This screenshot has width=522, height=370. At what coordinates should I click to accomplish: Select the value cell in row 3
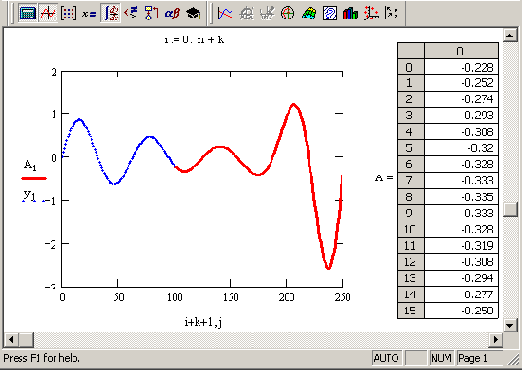point(461,116)
